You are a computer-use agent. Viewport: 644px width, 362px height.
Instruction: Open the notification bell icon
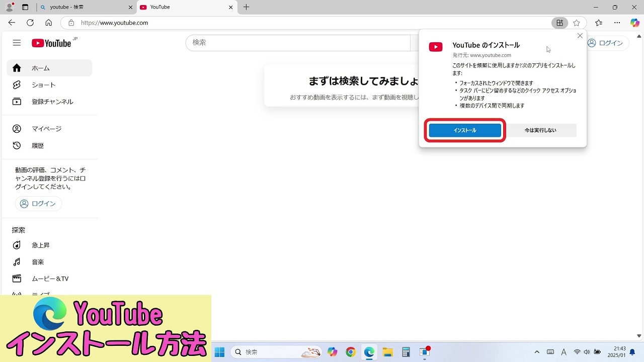tap(632, 352)
